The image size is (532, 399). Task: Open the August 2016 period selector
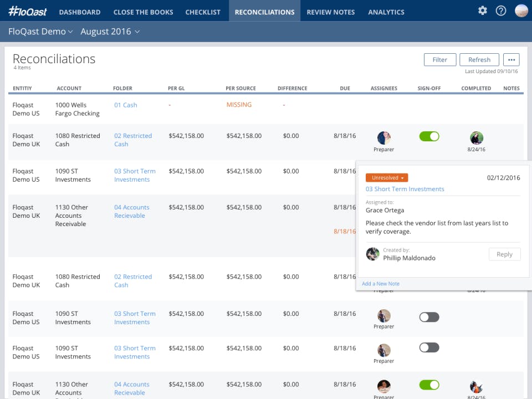[x=109, y=32]
